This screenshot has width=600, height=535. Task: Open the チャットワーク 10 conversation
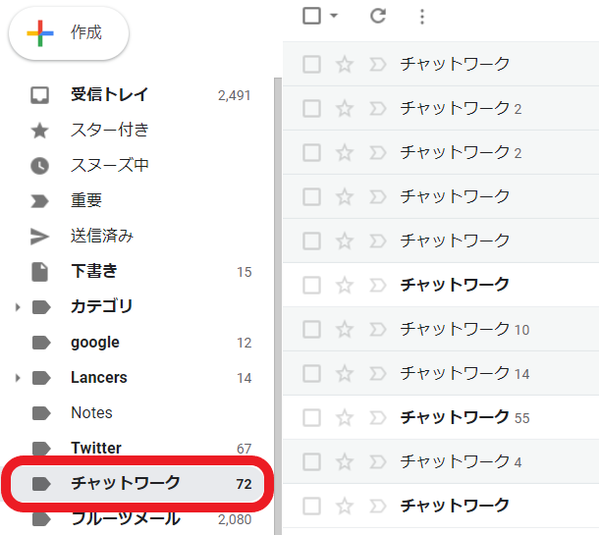pyautogui.click(x=441, y=329)
